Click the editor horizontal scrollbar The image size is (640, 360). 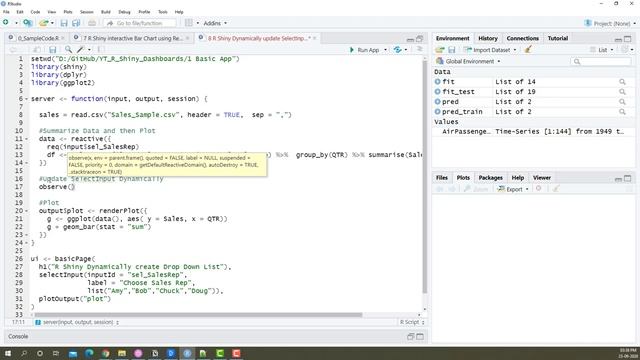click(x=198, y=315)
